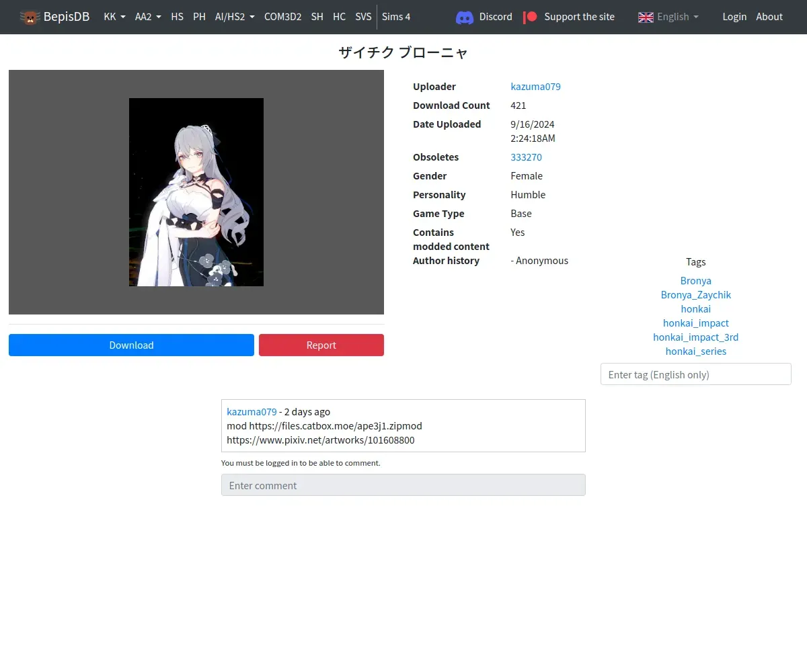This screenshot has height=672, width=807.
Task: Click the Personality value Humble
Action: 528,195
